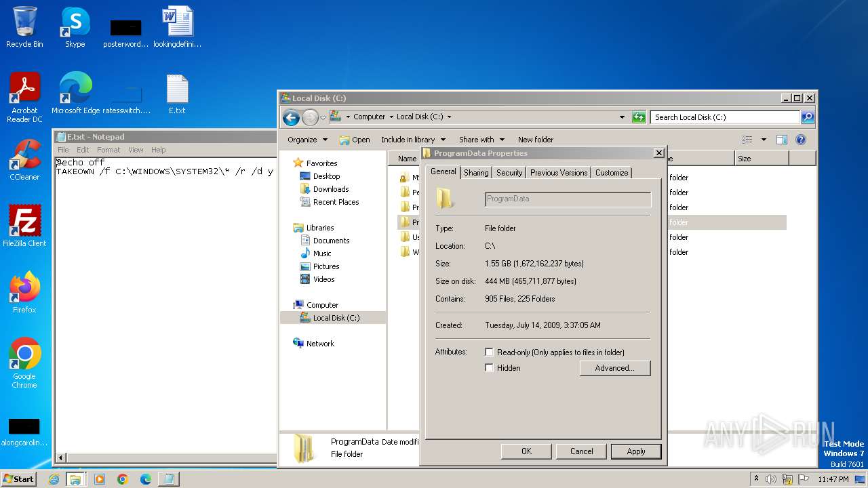Open the Previous Versions tab
The width and height of the screenshot is (868, 488).
[559, 173]
